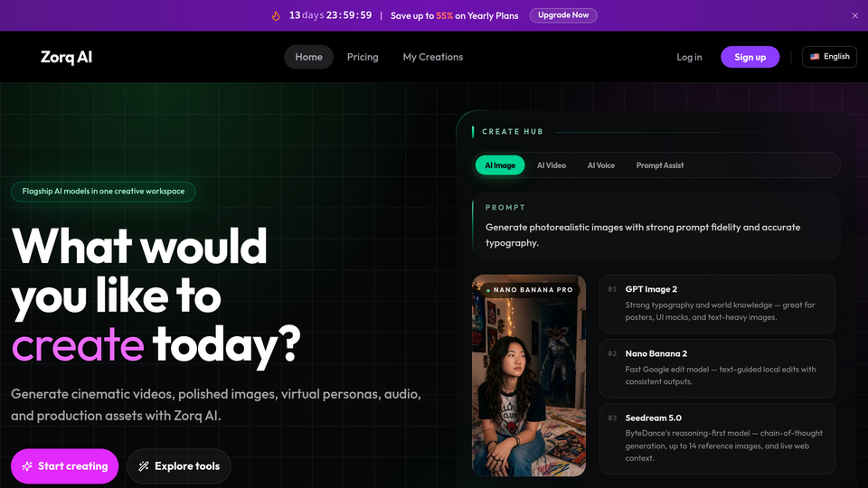Screen dimensions: 868x488
Task: Click Explore tools button
Action: pos(179,466)
